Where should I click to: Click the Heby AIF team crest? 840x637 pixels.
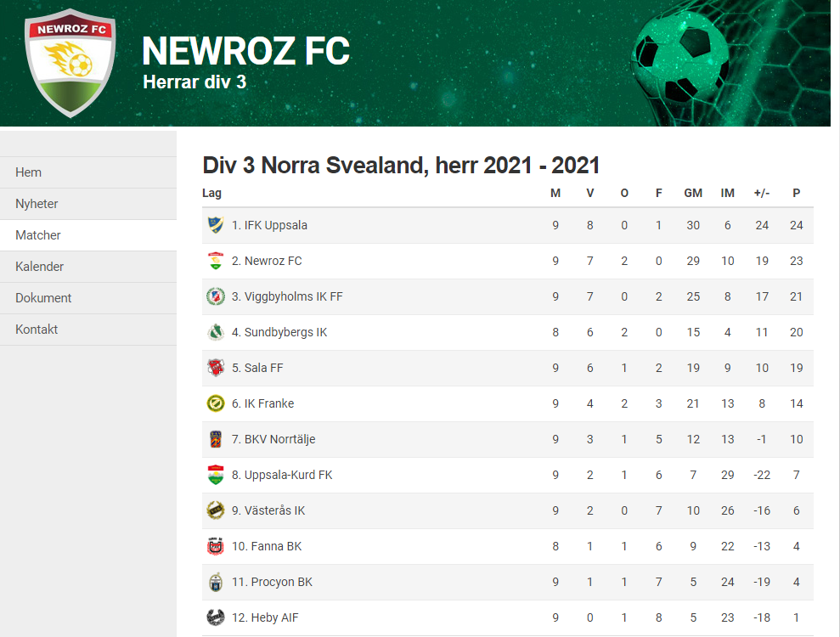pyautogui.click(x=216, y=617)
